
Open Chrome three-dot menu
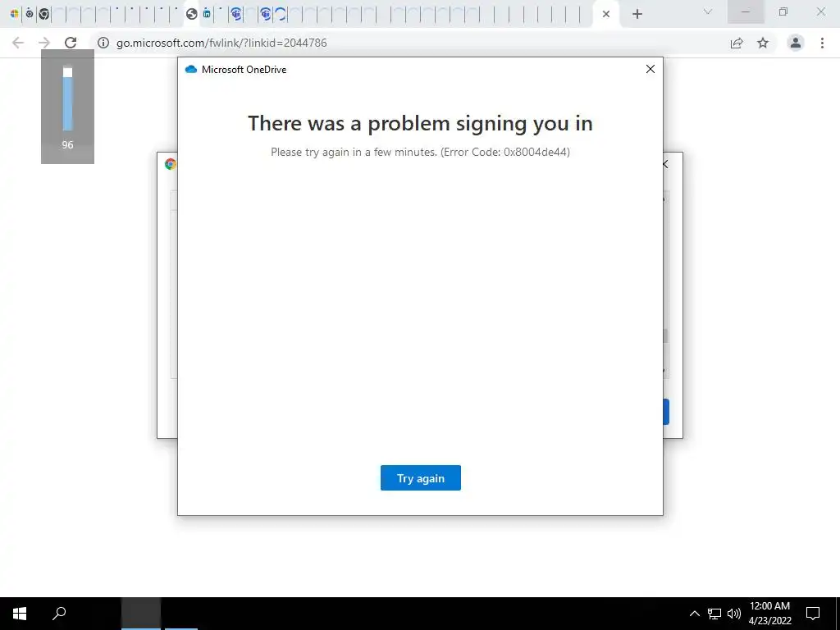[822, 43]
